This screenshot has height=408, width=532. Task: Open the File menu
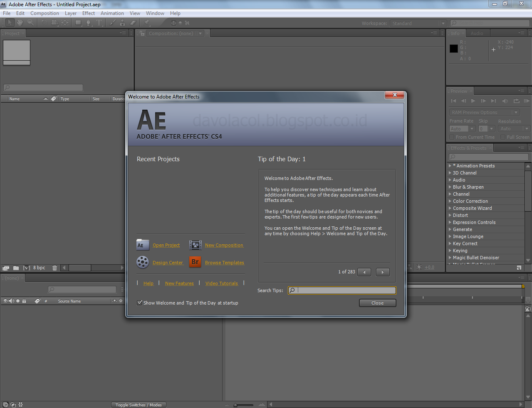click(x=7, y=13)
